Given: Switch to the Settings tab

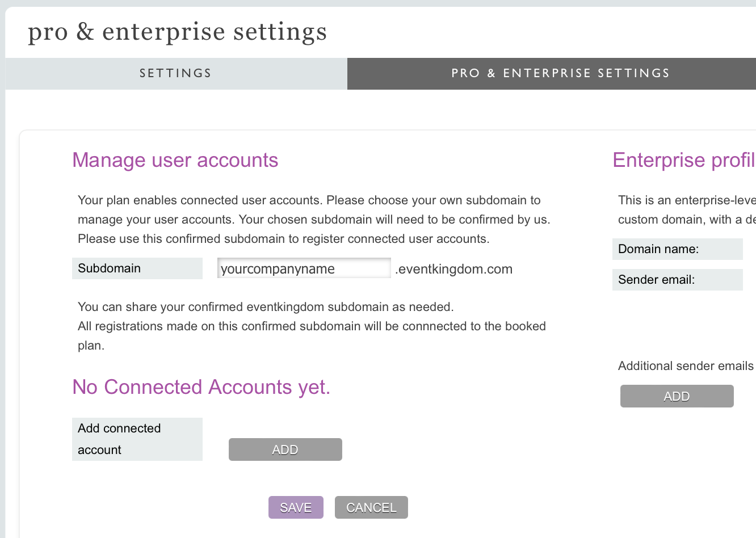Looking at the screenshot, I should tap(175, 73).
